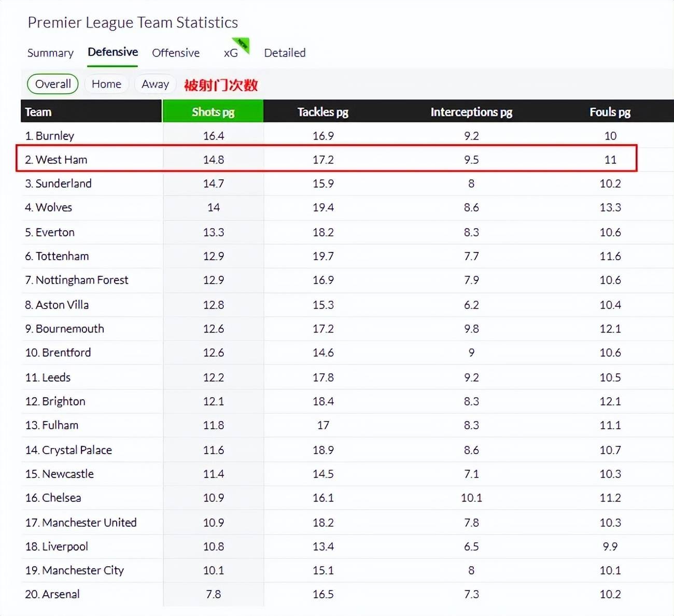Switch to the Offensive tab

pos(176,53)
